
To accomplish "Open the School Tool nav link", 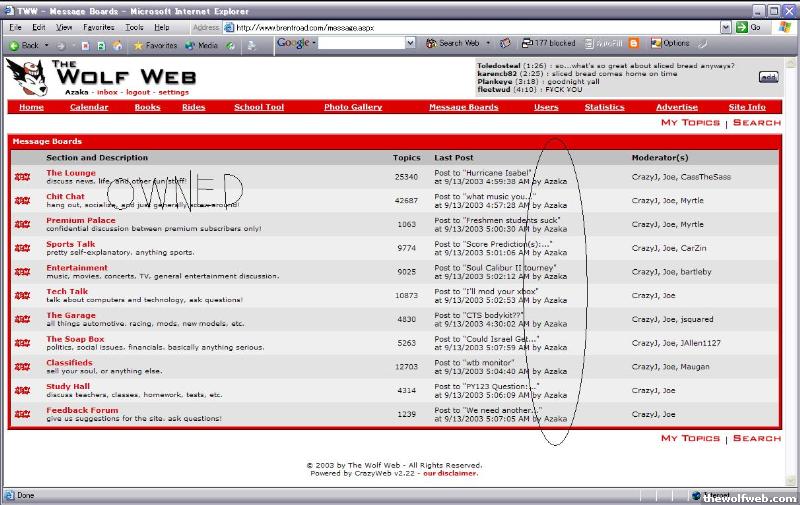I will click(x=259, y=107).
